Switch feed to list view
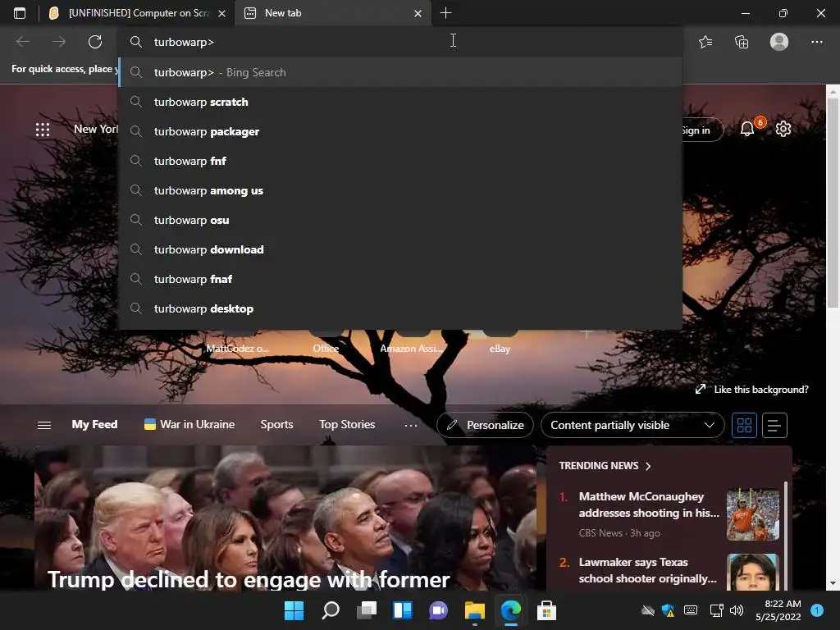Image resolution: width=840 pixels, height=630 pixels. click(x=774, y=426)
